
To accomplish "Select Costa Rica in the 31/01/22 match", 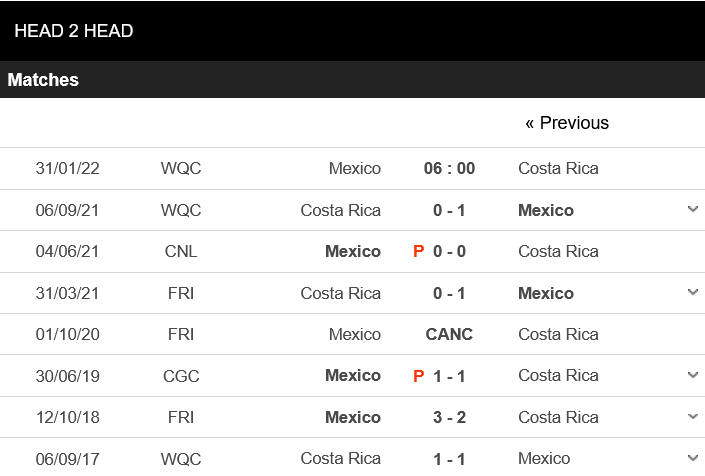I will (x=558, y=168).
